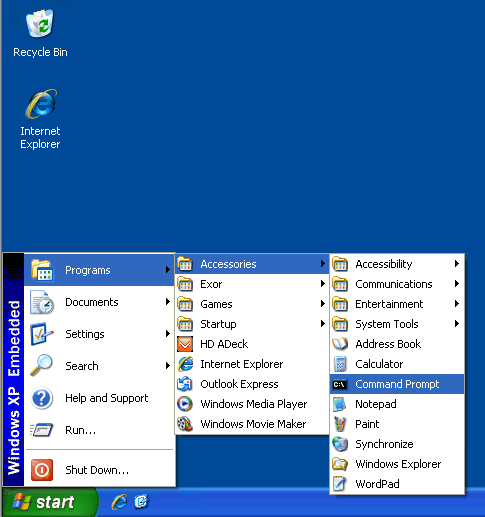Image resolution: width=485 pixels, height=517 pixels.
Task: Launch WordPad from its label
Action: click(377, 484)
